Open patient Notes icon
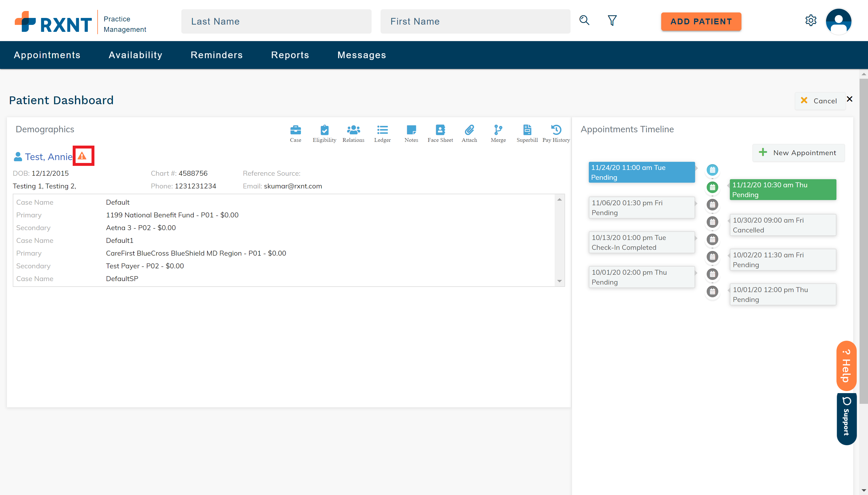Screen dimensions: 868x495 (x=411, y=130)
